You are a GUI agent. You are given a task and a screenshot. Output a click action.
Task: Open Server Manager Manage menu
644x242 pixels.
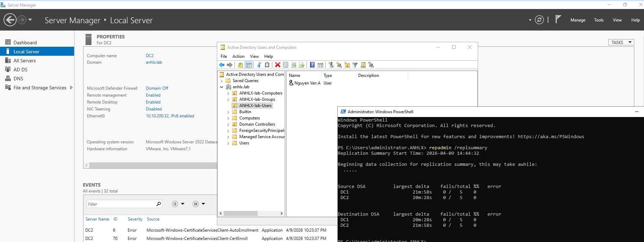pos(578,20)
